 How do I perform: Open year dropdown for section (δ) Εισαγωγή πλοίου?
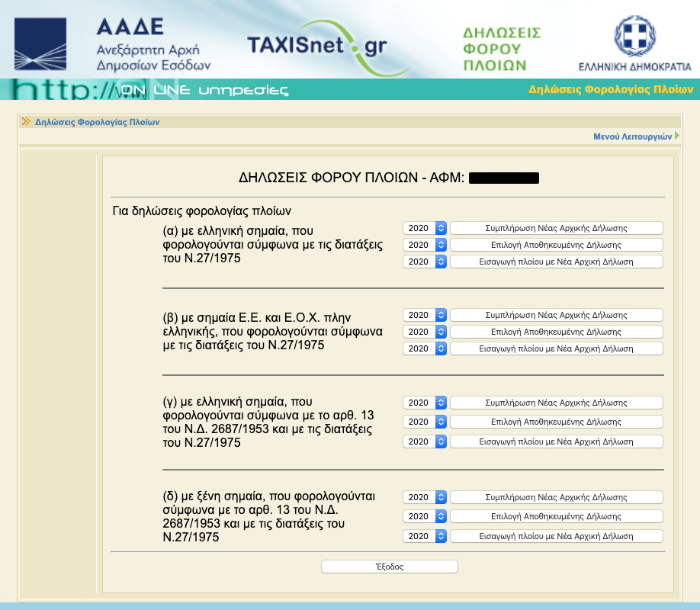425,536
